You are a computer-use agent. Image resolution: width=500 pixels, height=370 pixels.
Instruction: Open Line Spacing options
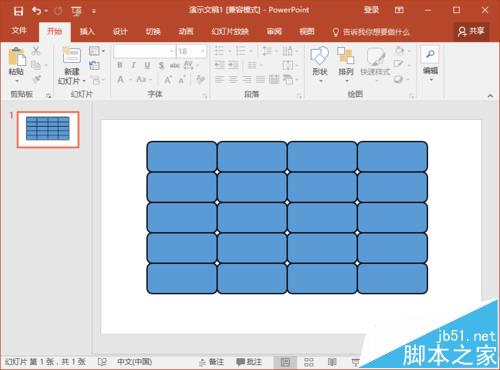[x=269, y=51]
